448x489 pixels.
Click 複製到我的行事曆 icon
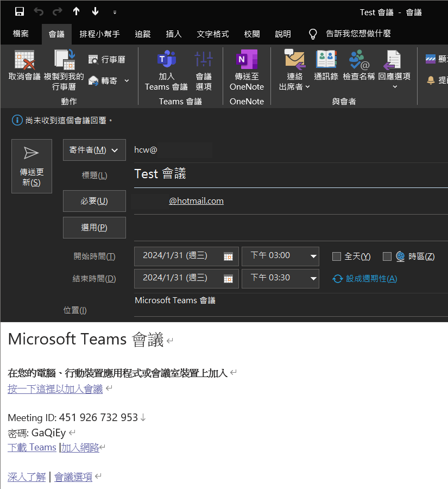click(x=65, y=59)
